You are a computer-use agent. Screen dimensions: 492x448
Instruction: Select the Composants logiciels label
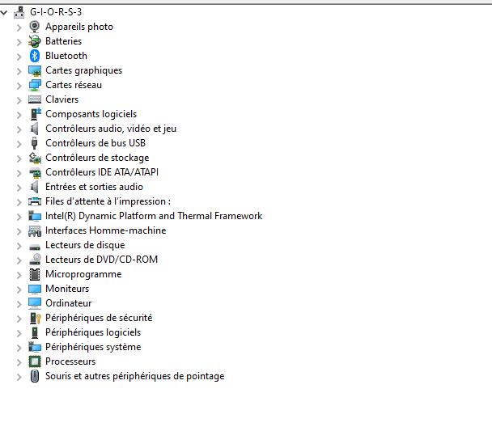[x=91, y=114]
